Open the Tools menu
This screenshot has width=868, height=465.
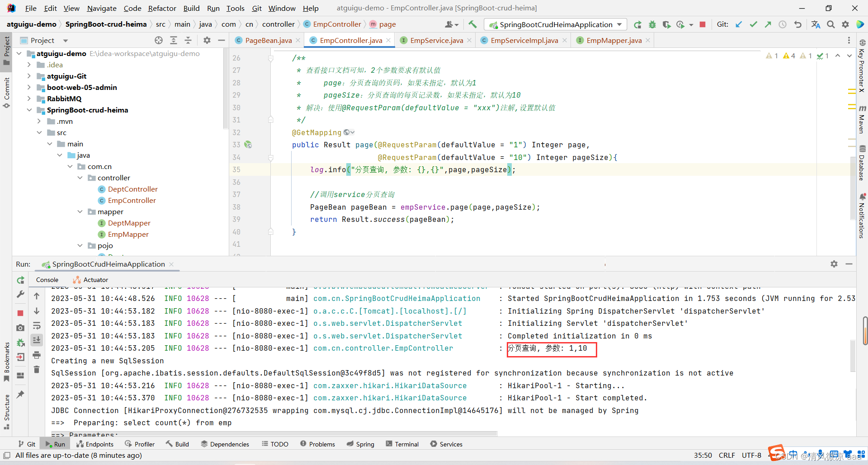(x=235, y=8)
